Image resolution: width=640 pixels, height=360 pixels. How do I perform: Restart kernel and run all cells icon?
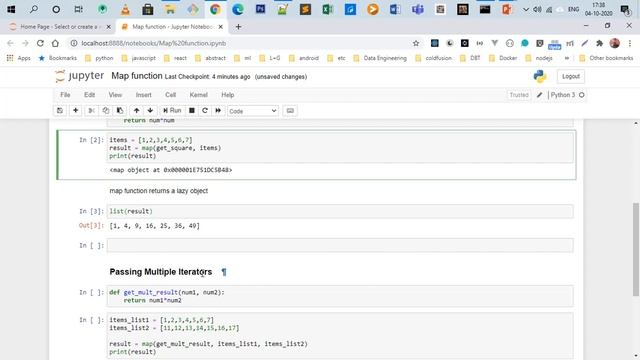[218, 111]
